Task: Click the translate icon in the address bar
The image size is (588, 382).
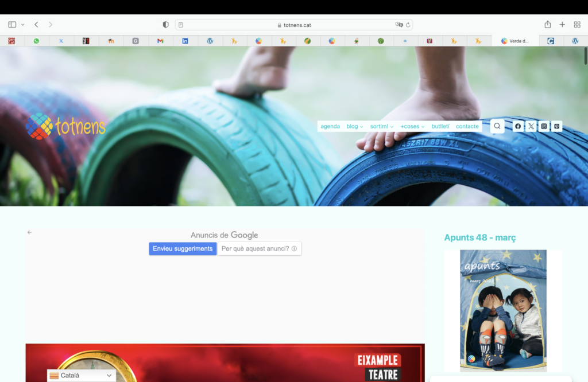Action: tap(399, 25)
